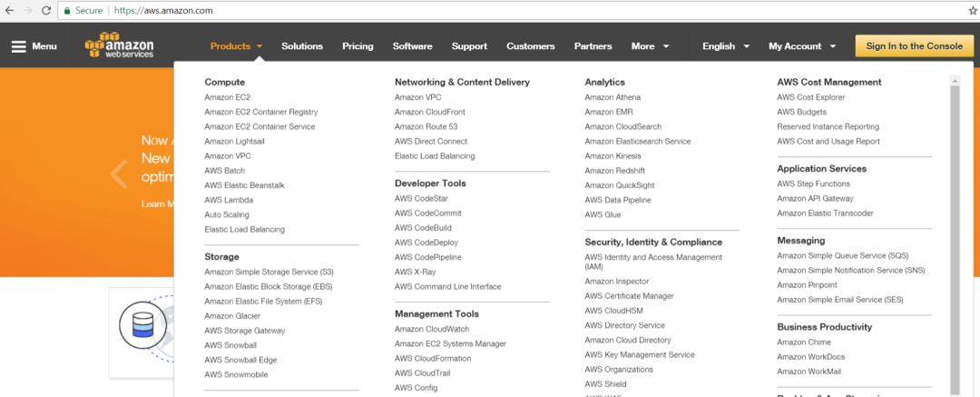Open AWS Identity and Access Management (IAM)
Viewport: 980px width, 397px height.
[653, 262]
